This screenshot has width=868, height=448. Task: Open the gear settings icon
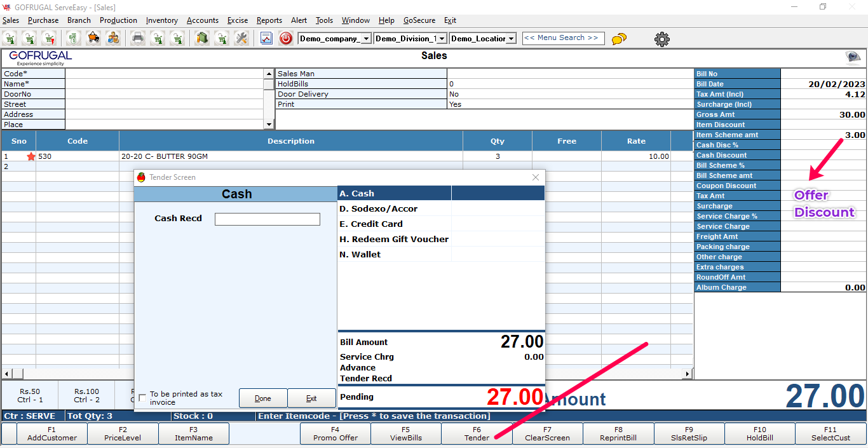662,39
